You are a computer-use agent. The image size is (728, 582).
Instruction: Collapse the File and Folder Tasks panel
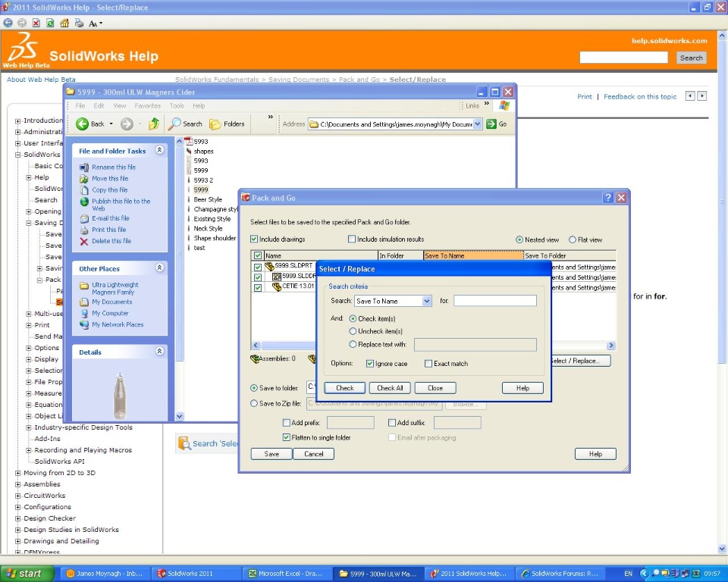point(159,150)
